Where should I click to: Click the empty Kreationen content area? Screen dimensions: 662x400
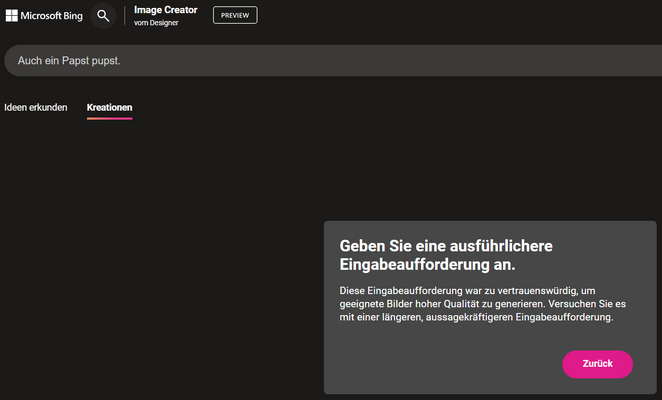coord(162,253)
